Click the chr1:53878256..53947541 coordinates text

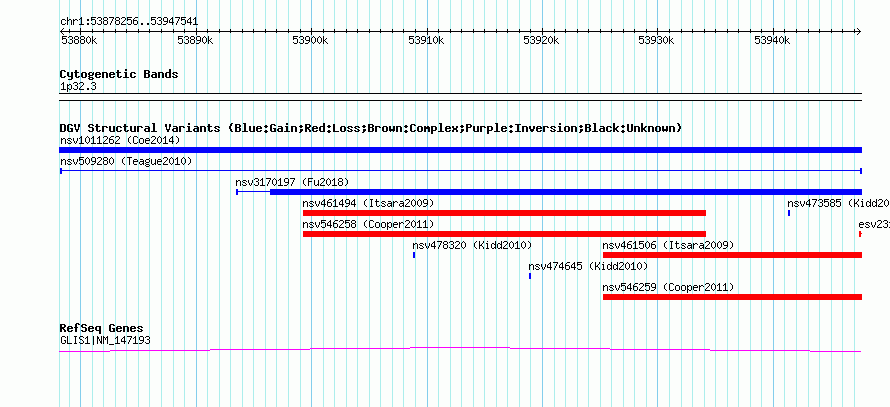[129, 22]
